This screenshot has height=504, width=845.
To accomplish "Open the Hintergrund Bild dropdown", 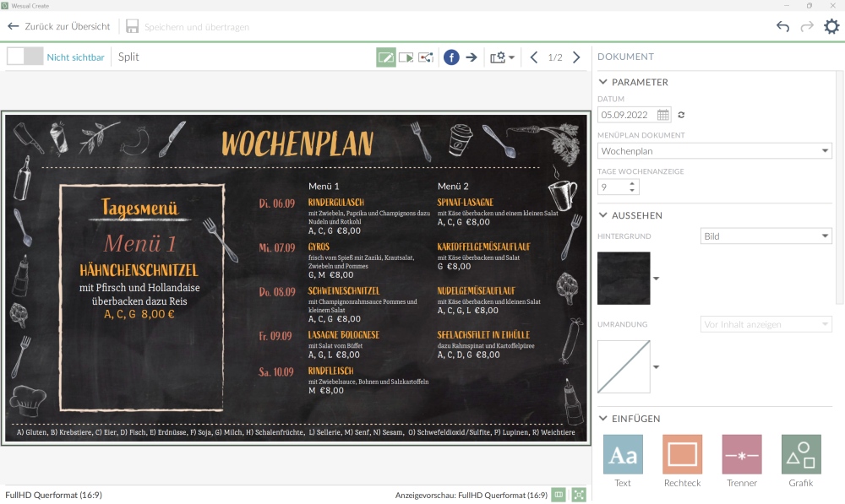I will (x=766, y=236).
